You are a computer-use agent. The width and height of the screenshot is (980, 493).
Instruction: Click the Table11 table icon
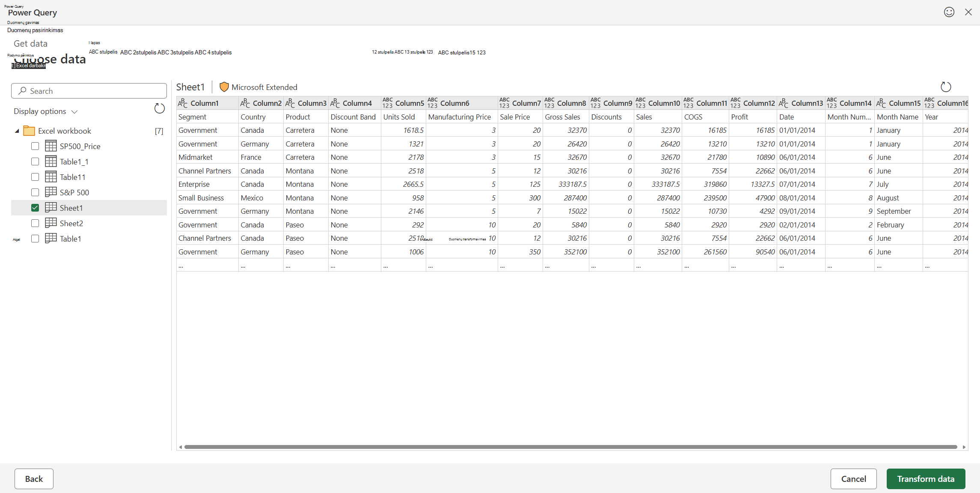click(x=51, y=177)
